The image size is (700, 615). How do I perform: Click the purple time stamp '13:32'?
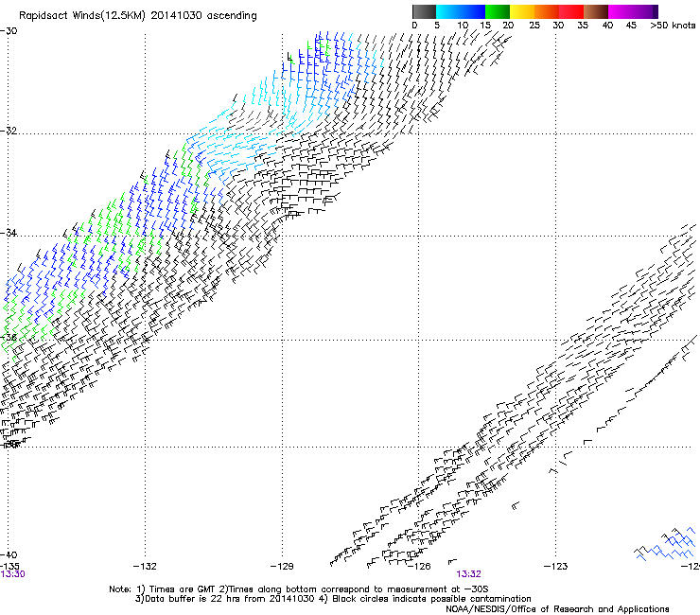[x=469, y=574]
